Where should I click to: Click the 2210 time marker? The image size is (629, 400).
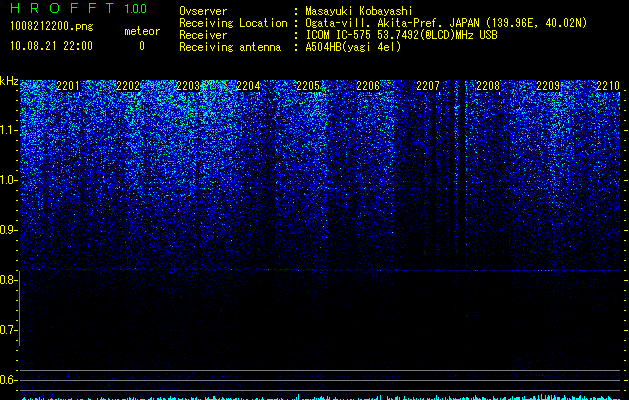(608, 86)
